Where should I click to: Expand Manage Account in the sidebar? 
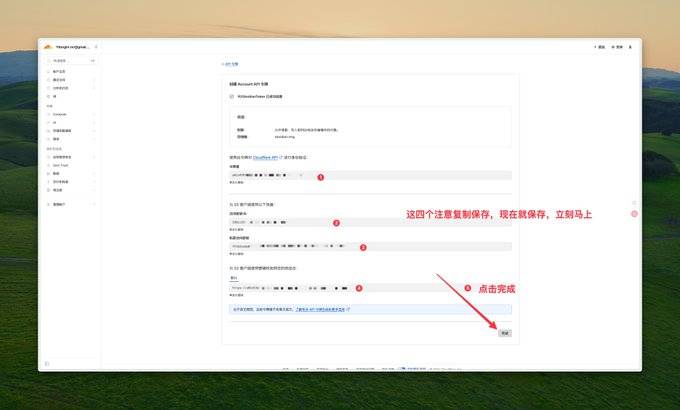[x=62, y=205]
